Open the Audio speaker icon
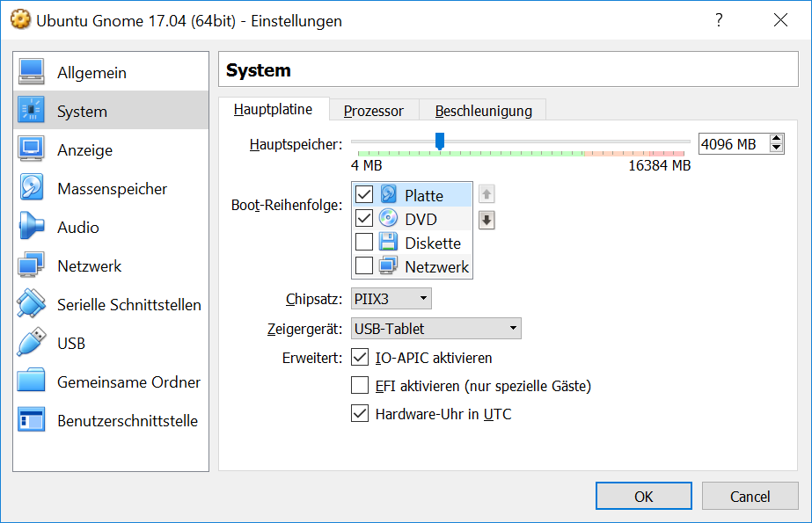This screenshot has height=523, width=812. 31,227
